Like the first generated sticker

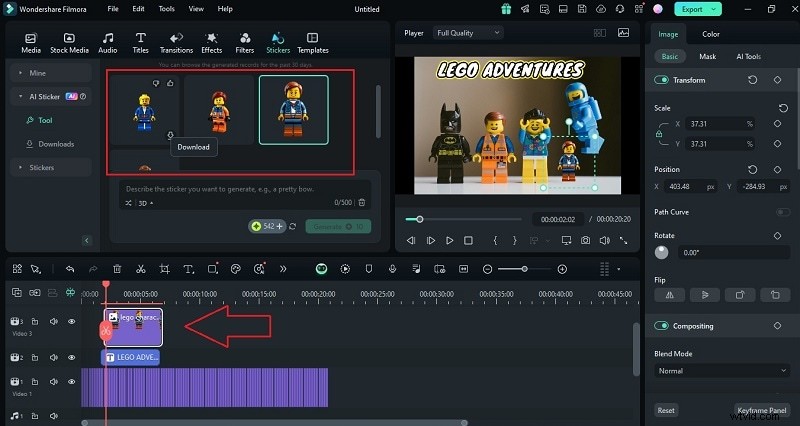170,83
